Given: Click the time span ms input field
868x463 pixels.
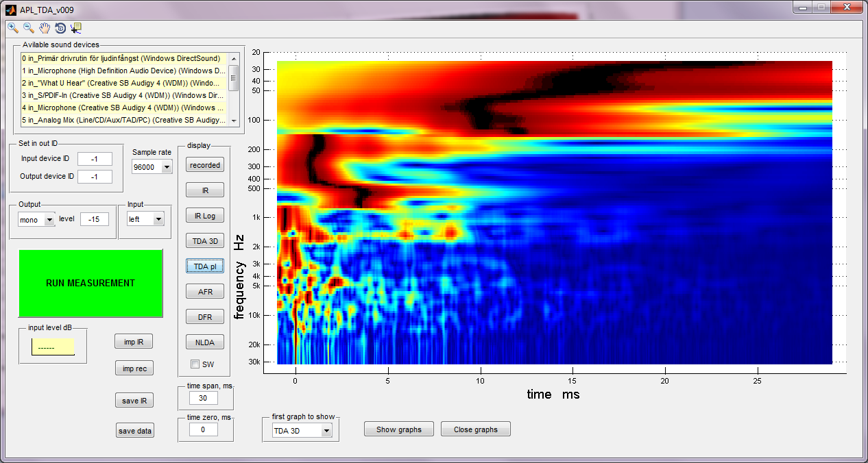Looking at the screenshot, I should (x=203, y=398).
